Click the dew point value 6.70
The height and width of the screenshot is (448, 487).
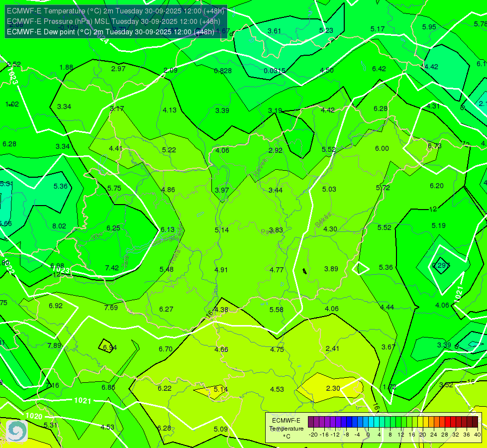click(x=166, y=349)
